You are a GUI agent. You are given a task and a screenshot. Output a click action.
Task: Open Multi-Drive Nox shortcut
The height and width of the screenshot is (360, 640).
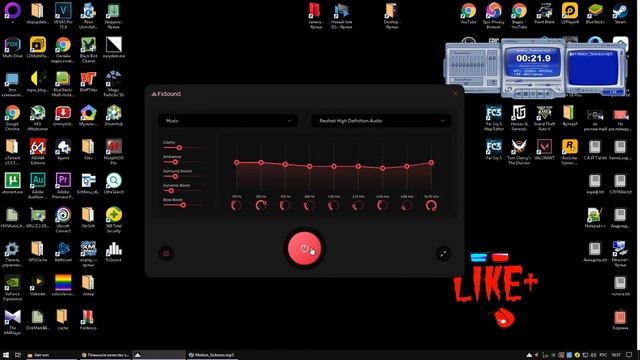[12, 48]
